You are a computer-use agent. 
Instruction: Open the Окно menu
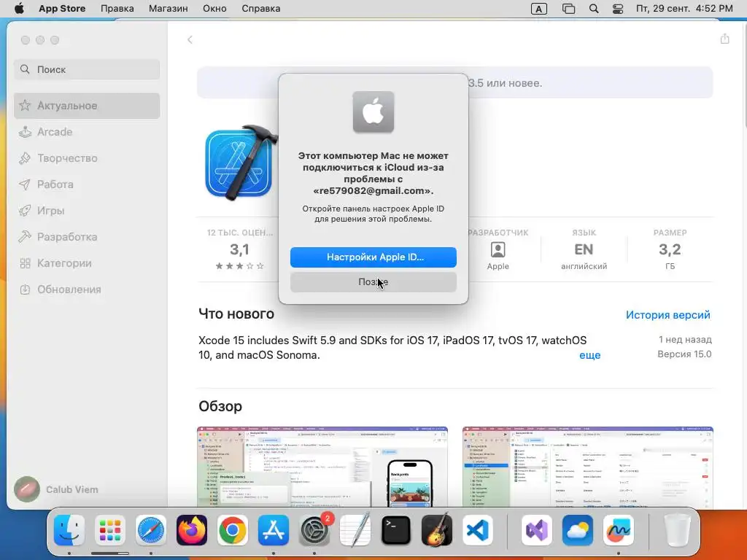tap(214, 9)
